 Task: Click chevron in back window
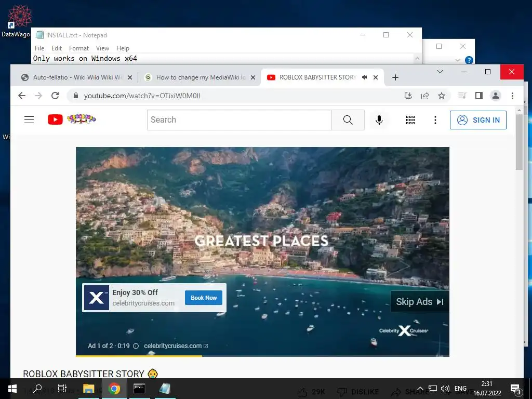(457, 60)
